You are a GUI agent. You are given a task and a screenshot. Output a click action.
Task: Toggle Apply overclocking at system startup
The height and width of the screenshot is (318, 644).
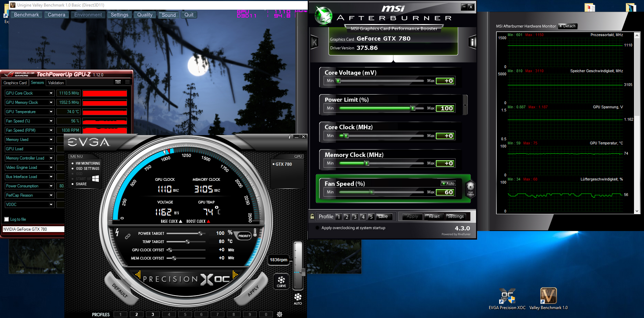pyautogui.click(x=317, y=228)
